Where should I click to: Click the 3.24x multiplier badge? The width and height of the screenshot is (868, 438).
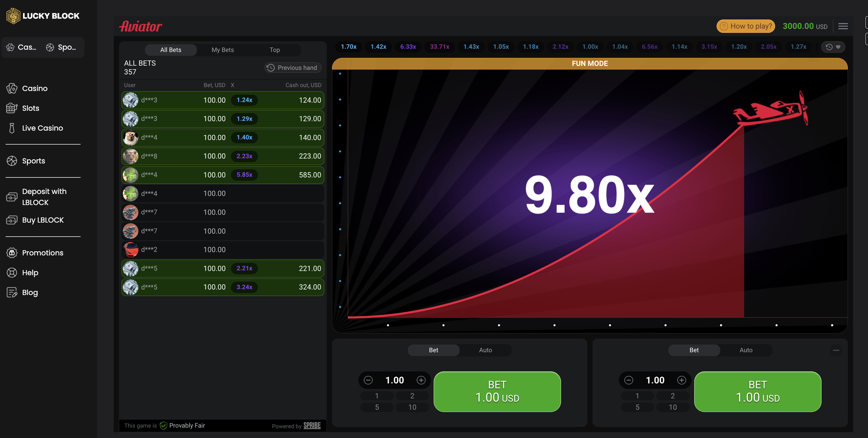[x=244, y=287]
